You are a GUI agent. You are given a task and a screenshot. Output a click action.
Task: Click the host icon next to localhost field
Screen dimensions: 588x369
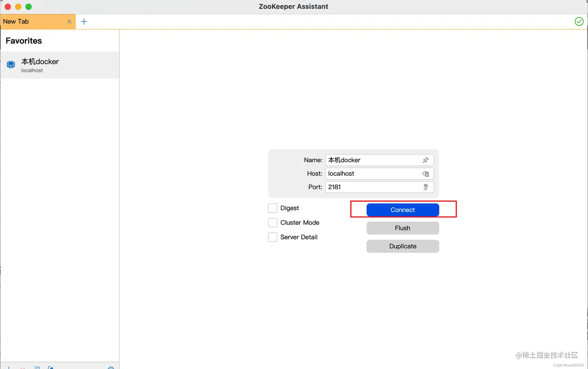(426, 174)
